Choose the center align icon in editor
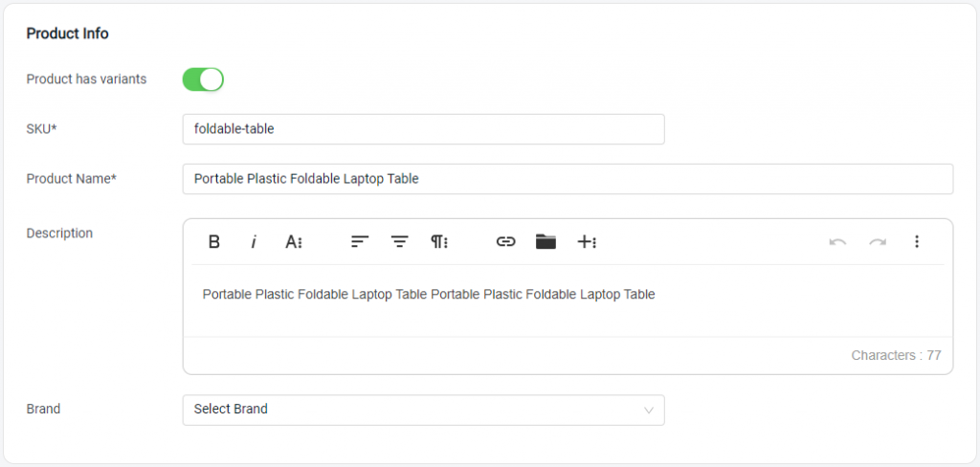980x467 pixels. [399, 242]
